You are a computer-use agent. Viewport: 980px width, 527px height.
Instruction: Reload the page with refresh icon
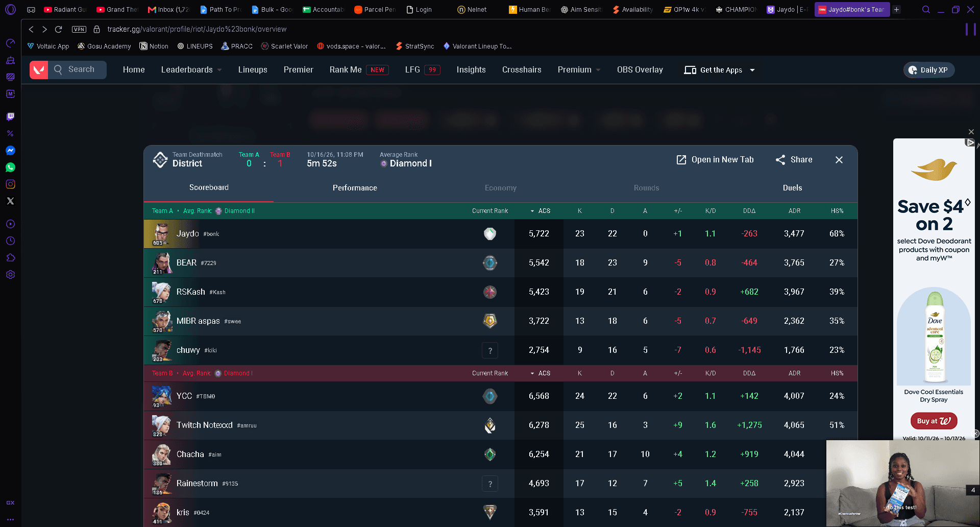coord(58,29)
